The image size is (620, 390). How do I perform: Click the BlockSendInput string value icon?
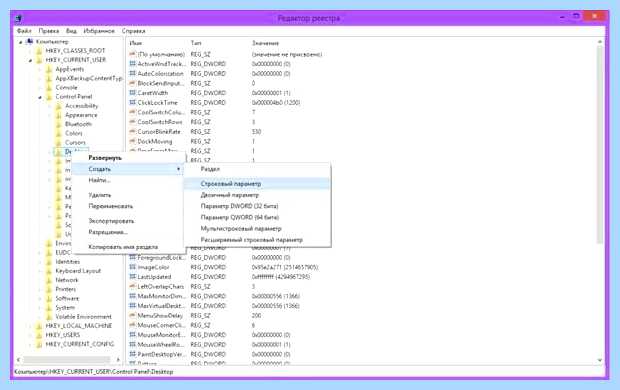point(132,83)
